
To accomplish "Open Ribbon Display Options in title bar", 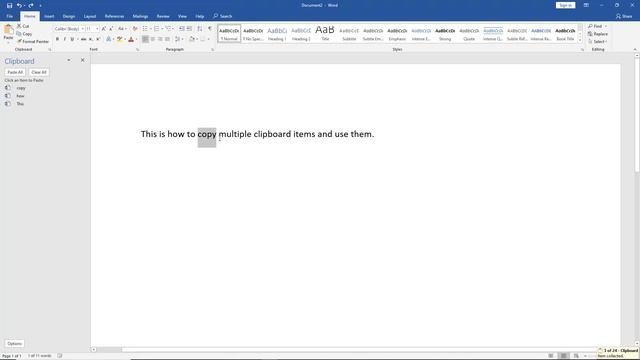I will pos(586,5).
